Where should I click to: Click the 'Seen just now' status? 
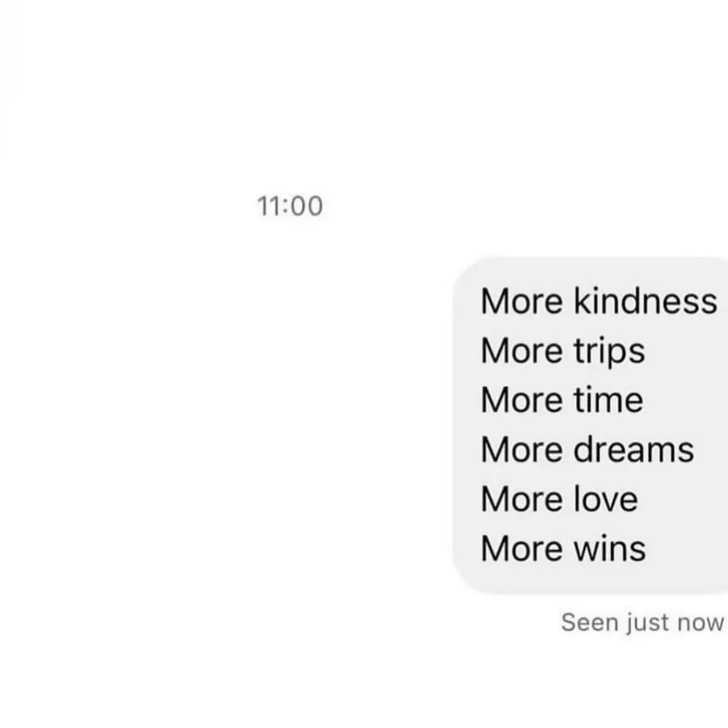pos(643,623)
